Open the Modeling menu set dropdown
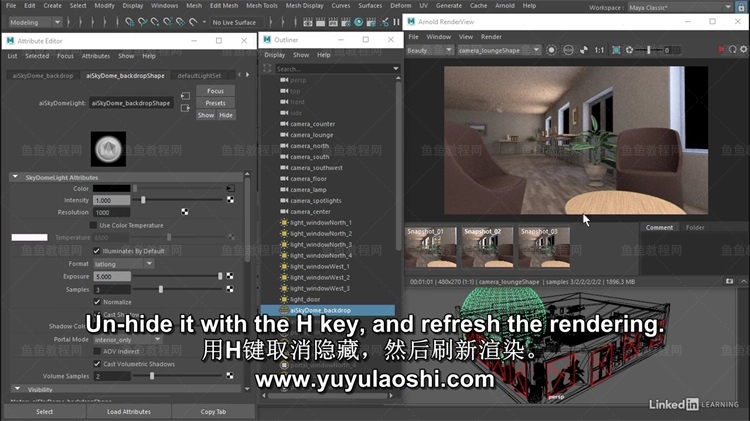Image resolution: width=750 pixels, height=421 pixels. point(35,22)
